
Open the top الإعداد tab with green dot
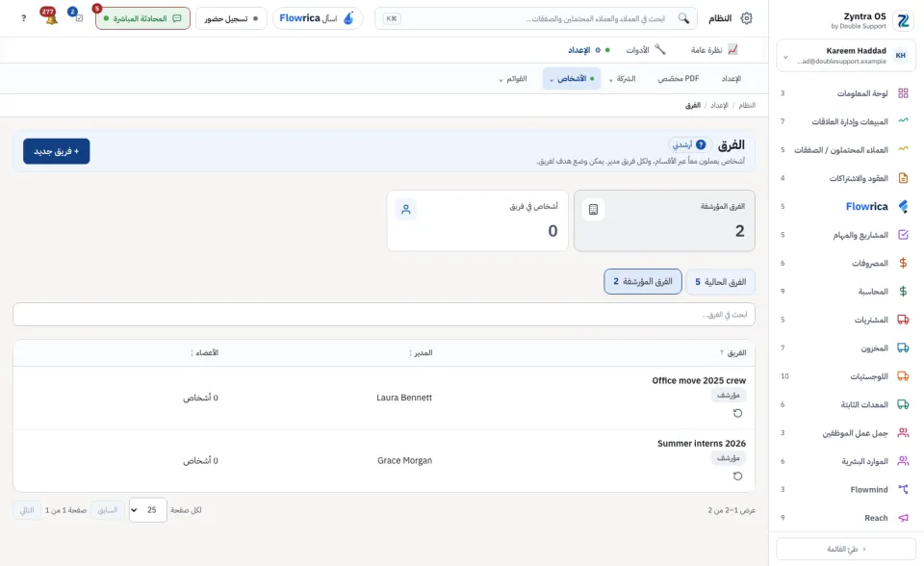[589, 50]
